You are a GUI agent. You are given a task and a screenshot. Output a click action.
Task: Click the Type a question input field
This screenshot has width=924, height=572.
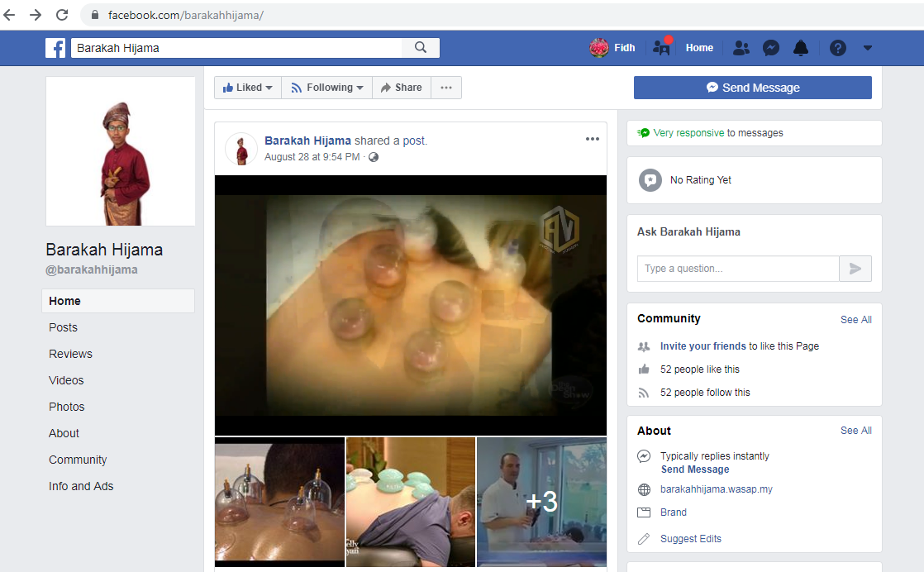click(x=738, y=269)
